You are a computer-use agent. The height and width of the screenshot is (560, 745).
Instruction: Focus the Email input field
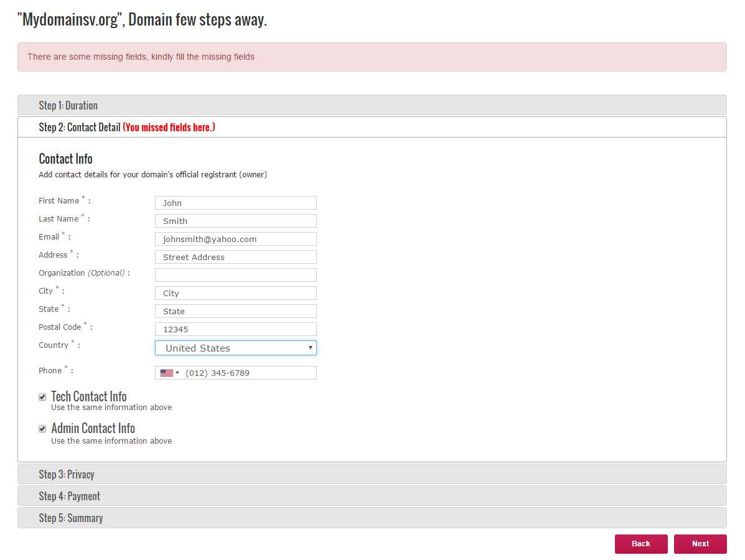(235, 239)
